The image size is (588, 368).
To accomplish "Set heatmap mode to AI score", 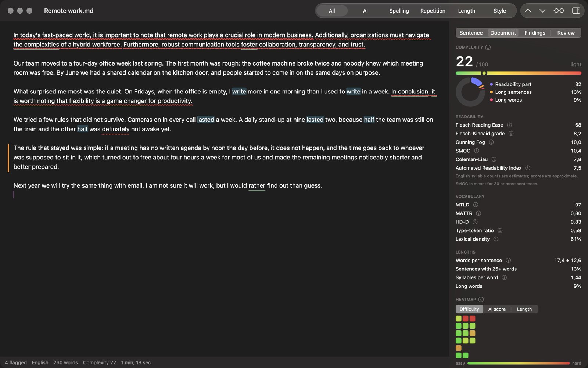I will 497,309.
